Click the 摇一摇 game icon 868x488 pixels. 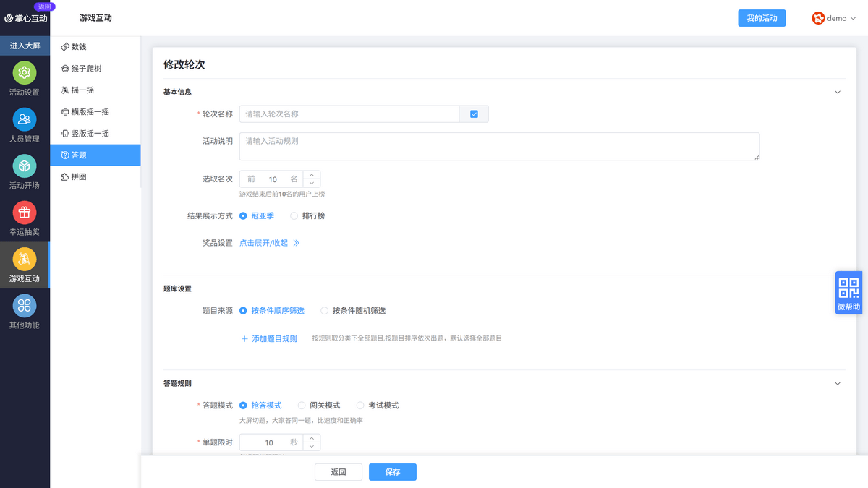tap(65, 90)
